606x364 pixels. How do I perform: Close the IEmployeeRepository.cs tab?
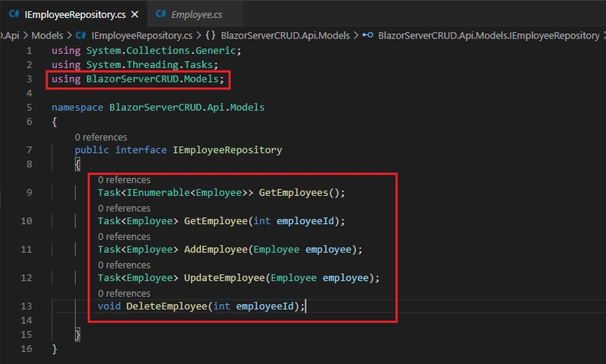click(x=133, y=14)
